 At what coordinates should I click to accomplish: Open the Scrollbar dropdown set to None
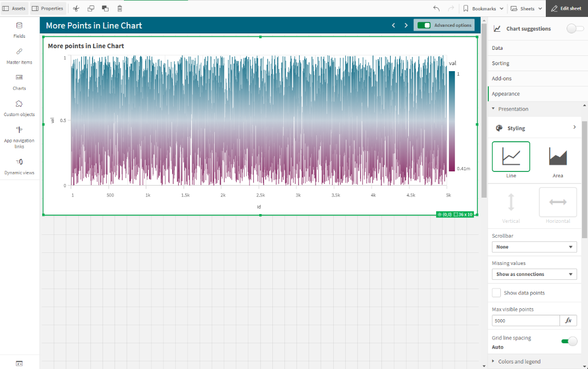point(534,246)
